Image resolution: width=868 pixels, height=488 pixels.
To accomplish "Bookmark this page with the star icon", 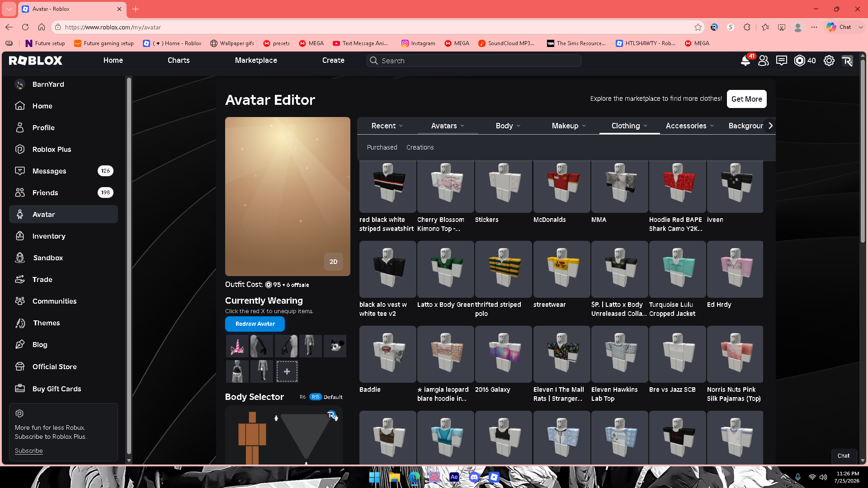I will 698,27.
